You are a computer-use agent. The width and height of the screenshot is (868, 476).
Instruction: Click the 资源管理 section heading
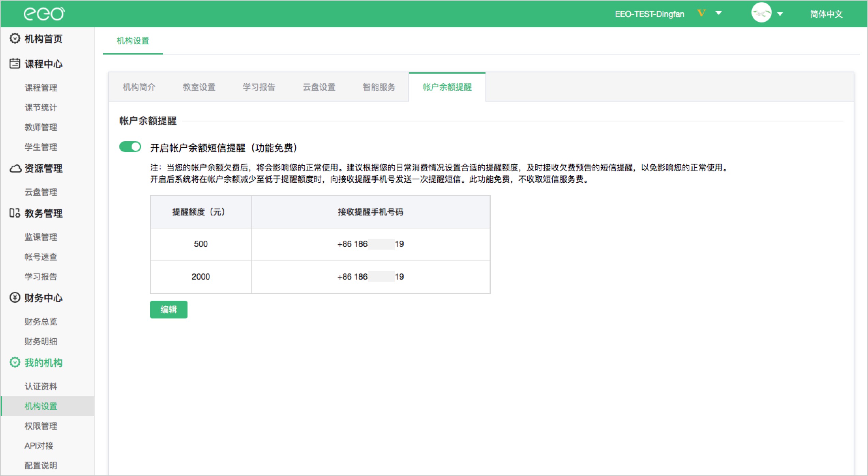tap(44, 168)
